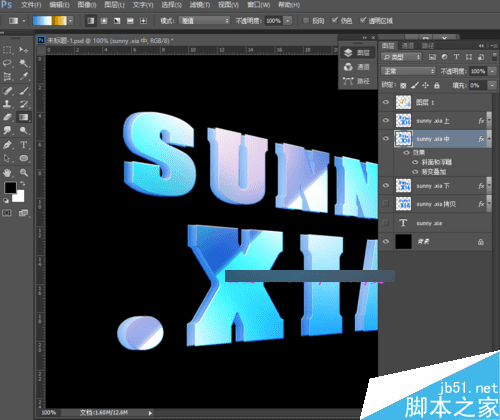Select the Gradient tool in toolbox
This screenshot has width=500, height=420.
click(x=23, y=117)
